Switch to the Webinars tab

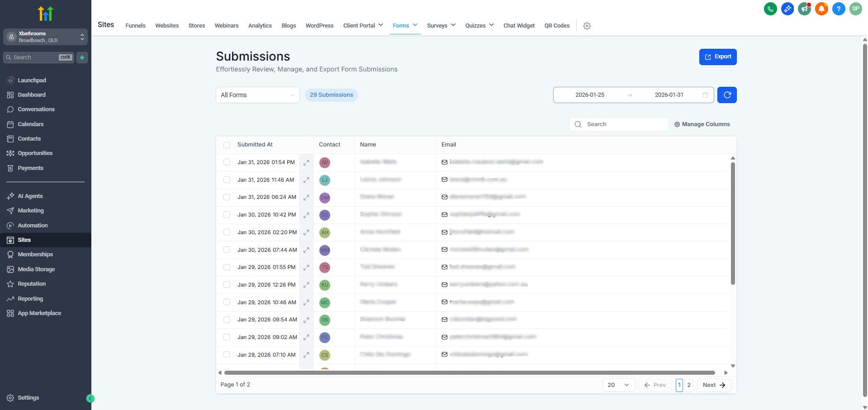(x=226, y=25)
